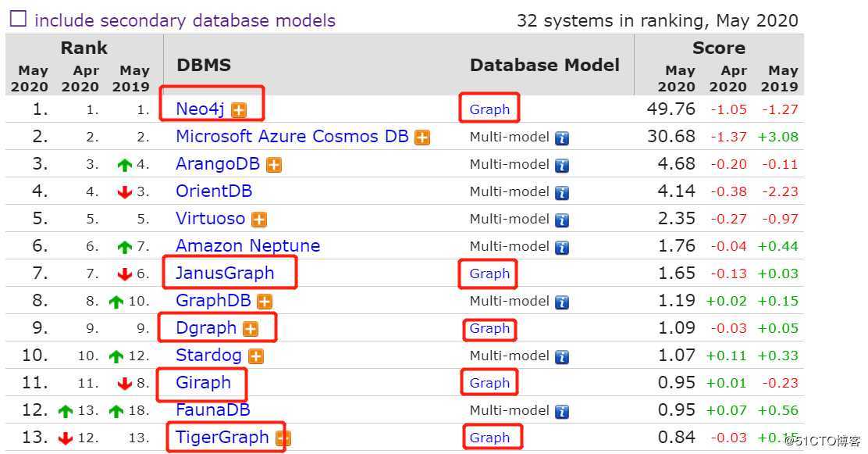Select the +3.08 change value

coord(777,137)
